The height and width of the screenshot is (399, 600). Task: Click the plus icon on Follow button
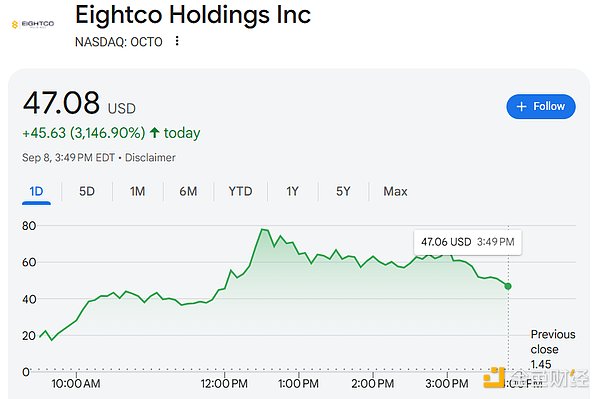(x=522, y=106)
